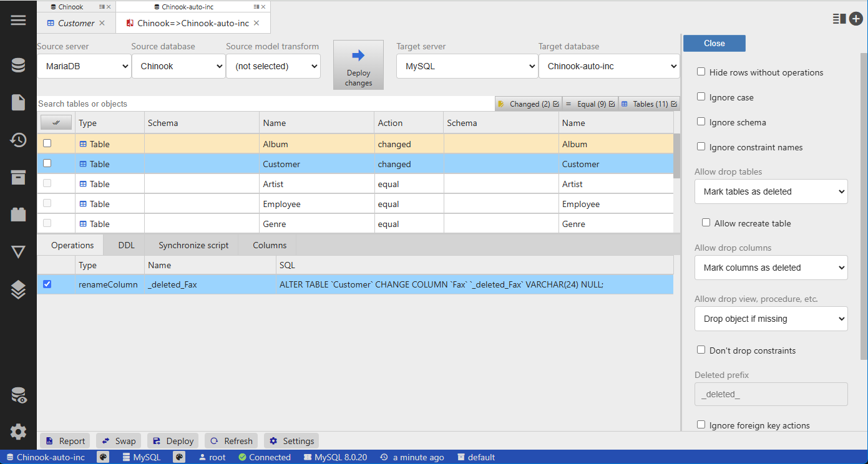This screenshot has width=868, height=464.
Task: Enable Ignore constraint names option
Action: [701, 147]
